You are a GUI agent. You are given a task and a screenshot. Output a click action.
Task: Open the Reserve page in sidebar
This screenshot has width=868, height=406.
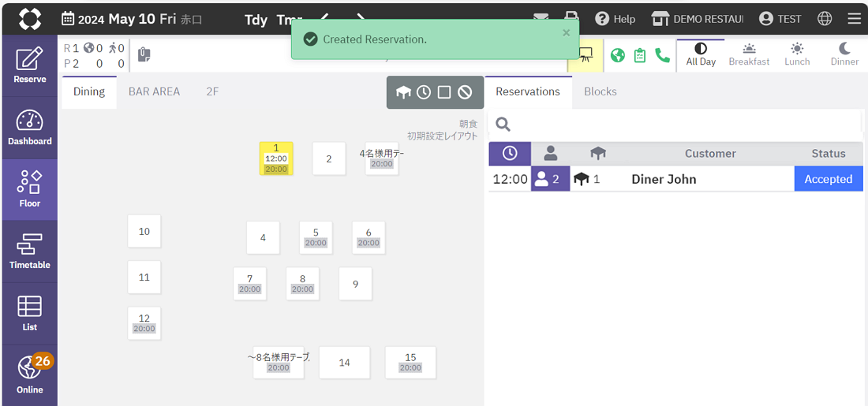(29, 65)
